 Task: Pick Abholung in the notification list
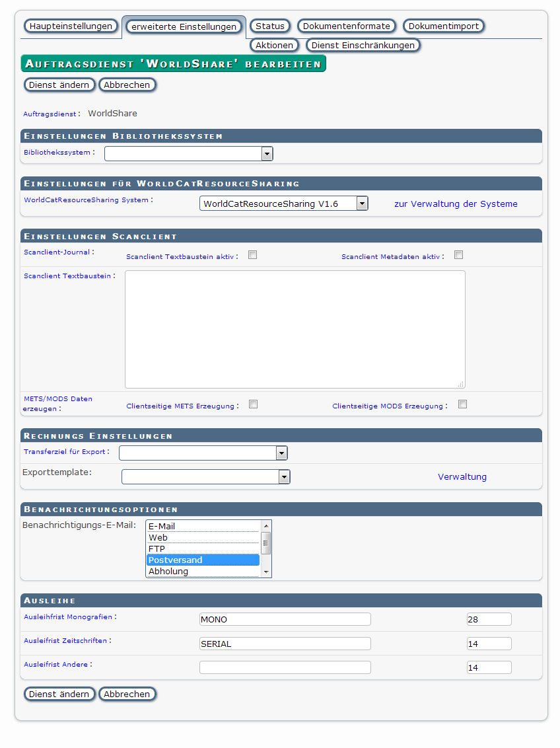(203, 572)
